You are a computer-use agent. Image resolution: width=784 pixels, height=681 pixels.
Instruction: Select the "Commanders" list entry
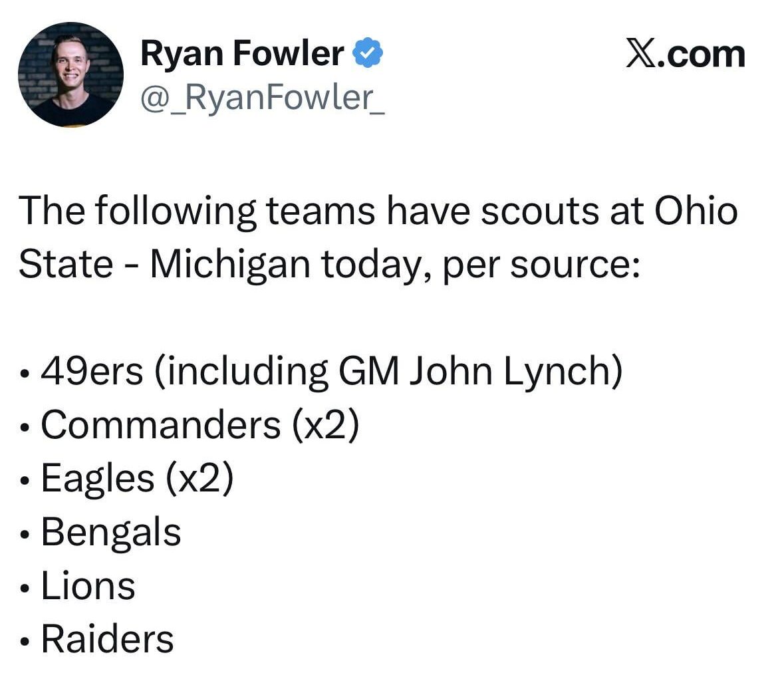pos(160,425)
